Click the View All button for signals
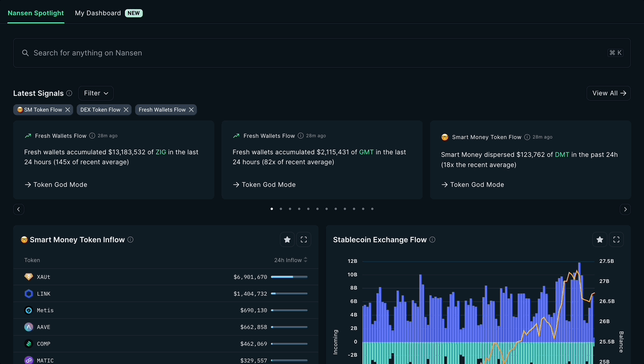 point(608,93)
